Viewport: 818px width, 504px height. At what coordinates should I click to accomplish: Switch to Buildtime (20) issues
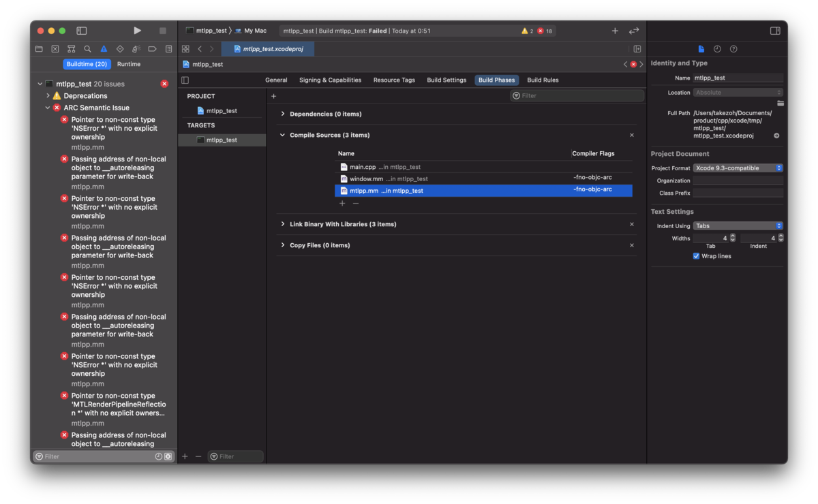pyautogui.click(x=87, y=64)
